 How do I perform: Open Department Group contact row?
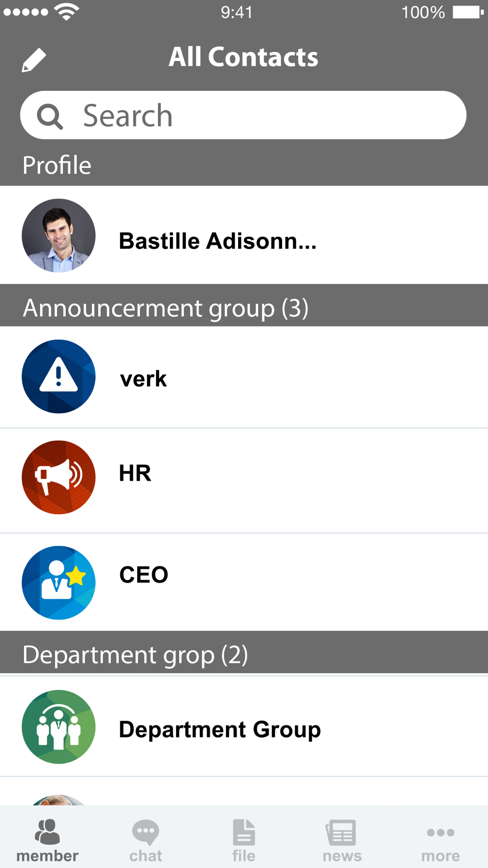(244, 726)
